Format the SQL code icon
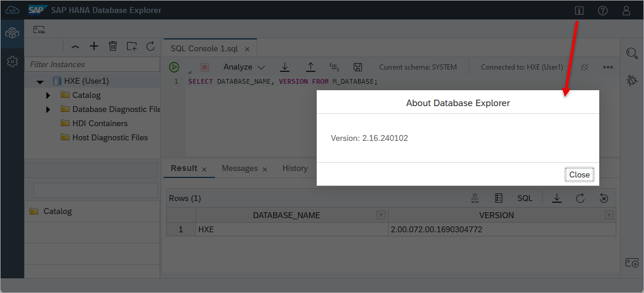The image size is (644, 293). point(334,67)
